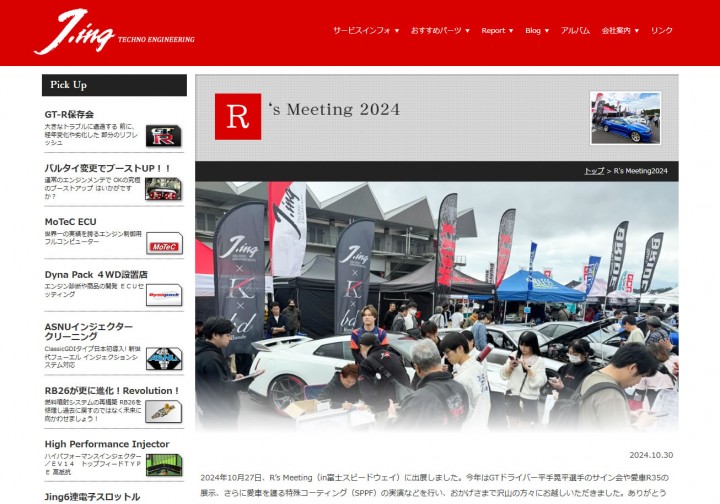
Task: Click the article paragraph starting 2024年10月27日
Action: 434,485
